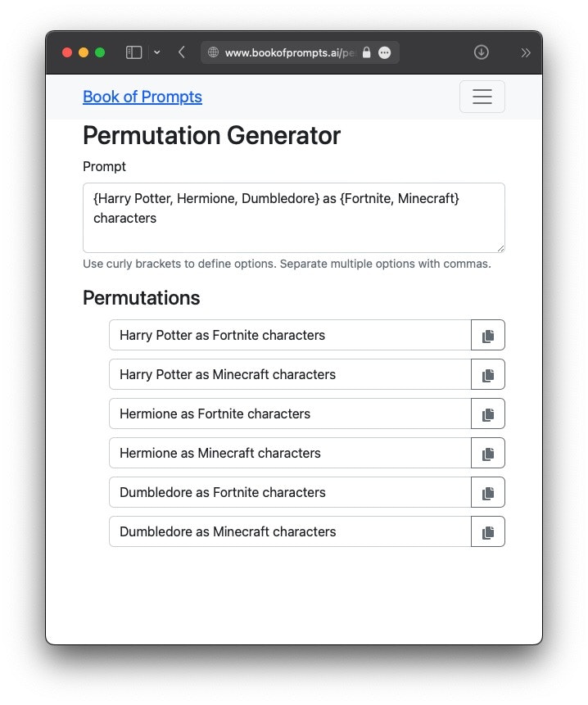Click the 'Dumbledore as Minecraft characters' text field
588x705 pixels.
pos(291,531)
